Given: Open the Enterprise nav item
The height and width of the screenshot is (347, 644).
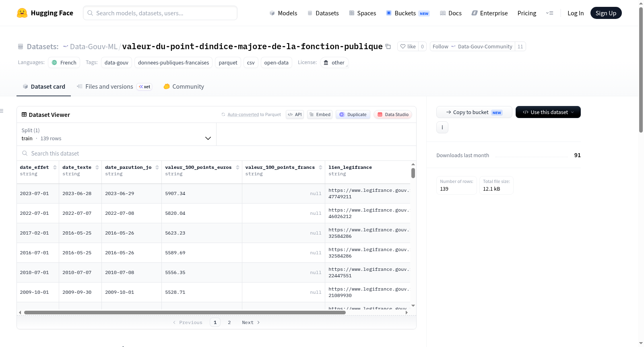Looking at the screenshot, I should (x=489, y=13).
